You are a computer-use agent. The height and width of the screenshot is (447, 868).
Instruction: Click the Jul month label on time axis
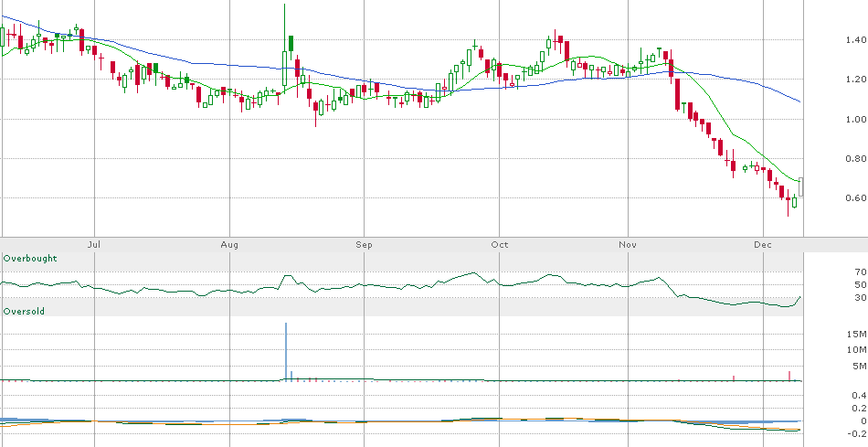[x=95, y=245]
